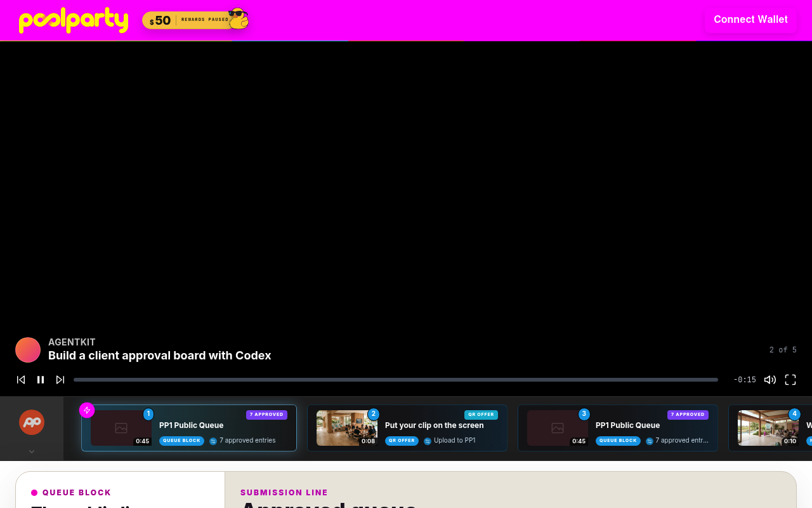This screenshot has width=812, height=508.
Task: Click the poolparty logo
Action: pos(74,20)
